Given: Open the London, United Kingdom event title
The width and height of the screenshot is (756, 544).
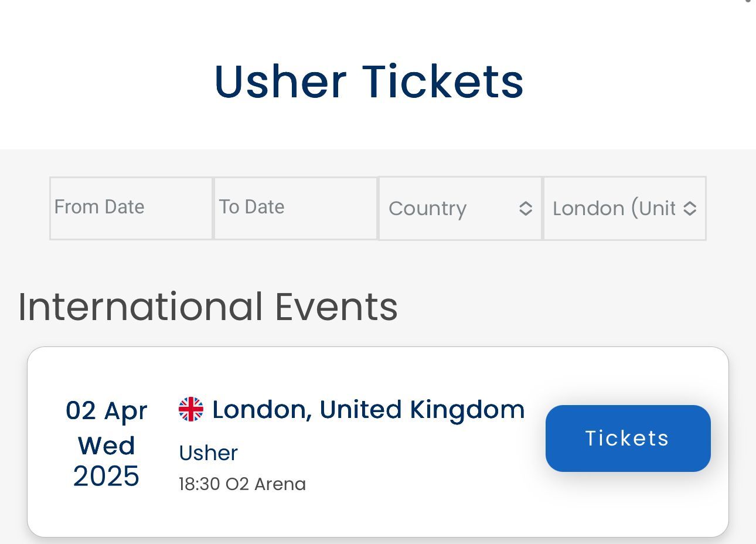Looking at the screenshot, I should click(x=368, y=409).
